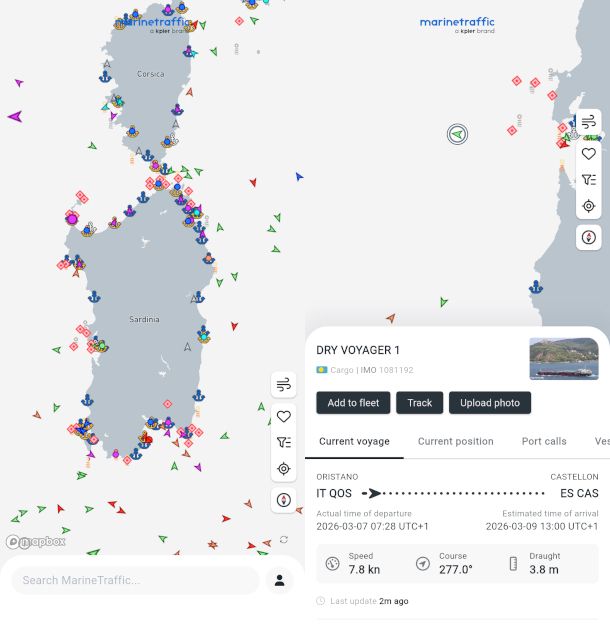The width and height of the screenshot is (610, 627).
Task: Click arrival time 2026-03-09 13:00 UTC+1
Action: tap(542, 526)
